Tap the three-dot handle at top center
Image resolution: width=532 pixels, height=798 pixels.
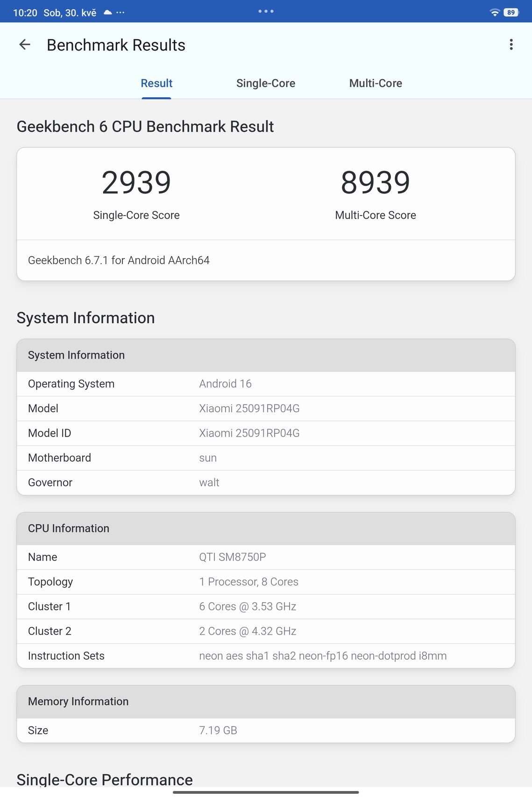point(266,11)
